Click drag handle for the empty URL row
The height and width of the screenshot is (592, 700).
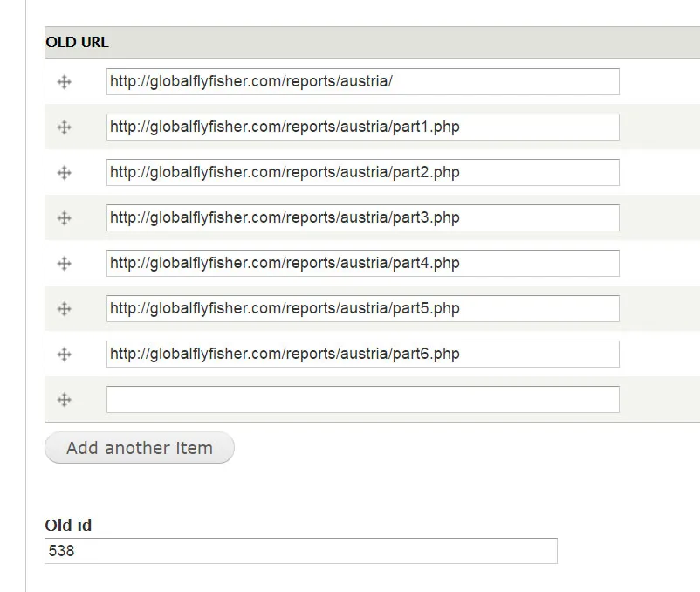tap(64, 400)
